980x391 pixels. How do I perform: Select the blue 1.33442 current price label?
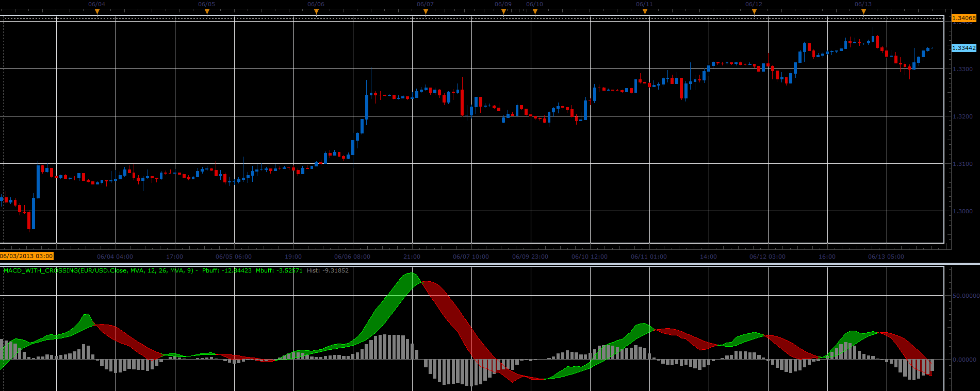tap(964, 48)
